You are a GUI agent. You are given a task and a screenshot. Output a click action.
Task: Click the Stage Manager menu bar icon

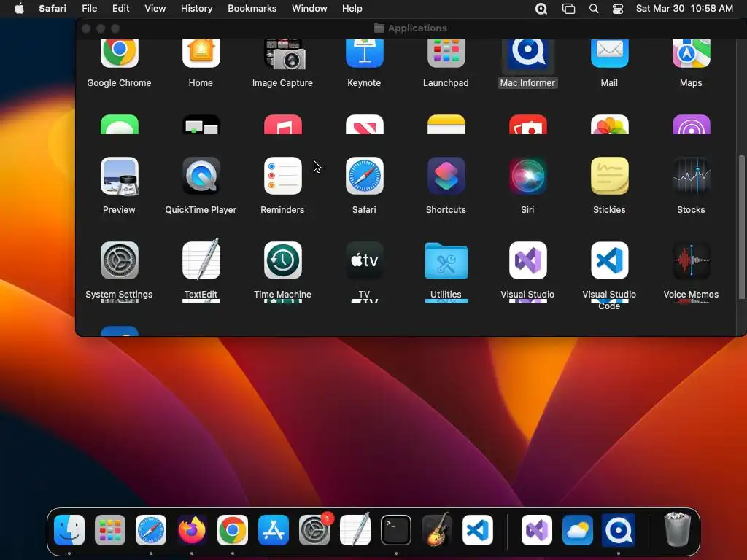pos(568,9)
